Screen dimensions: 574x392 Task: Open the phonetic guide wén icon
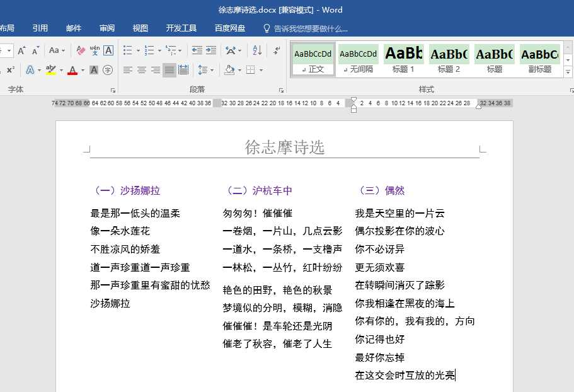click(x=95, y=50)
